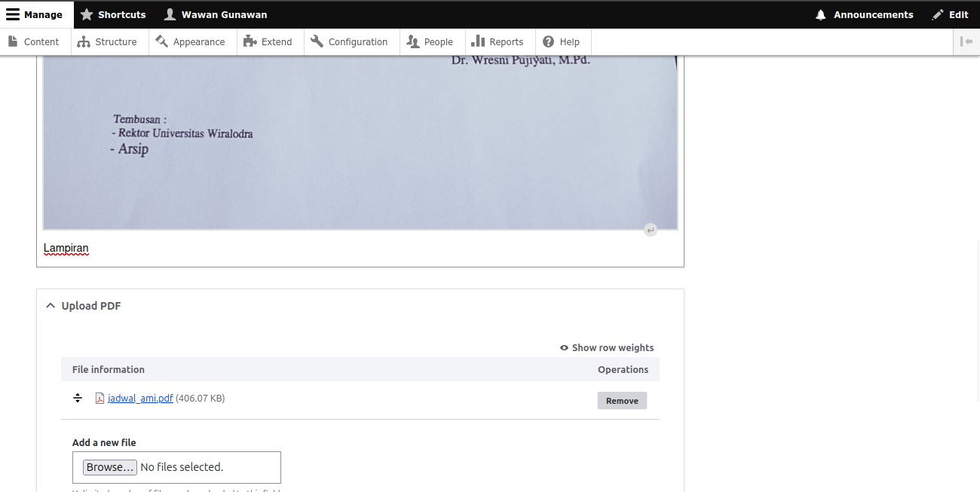Screen dimensions: 980x492
Task: Click the Edit pencil in the top bar
Action: click(950, 14)
